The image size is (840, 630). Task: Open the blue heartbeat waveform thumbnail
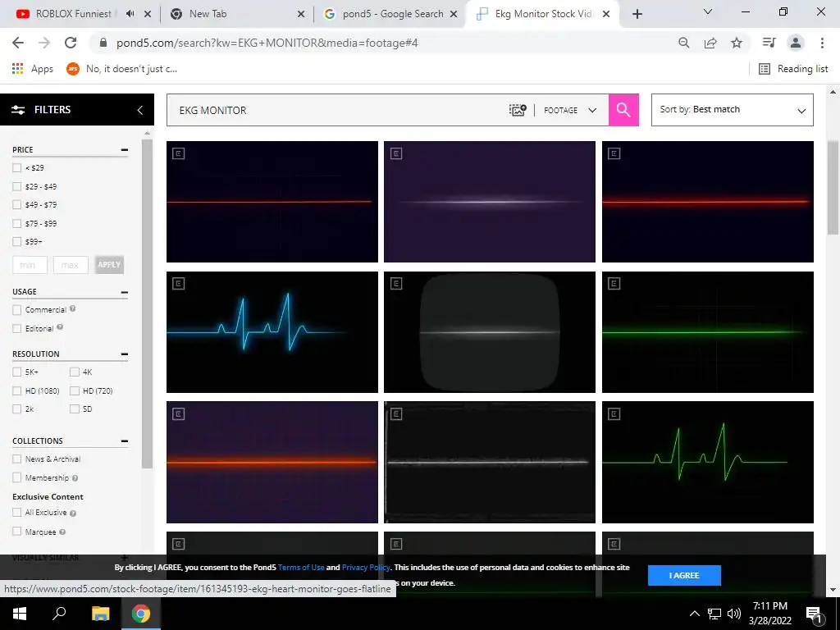click(x=272, y=332)
